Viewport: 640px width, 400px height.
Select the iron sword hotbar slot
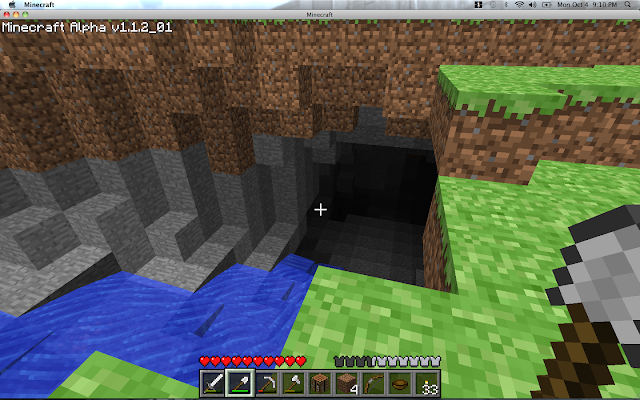coord(213,383)
